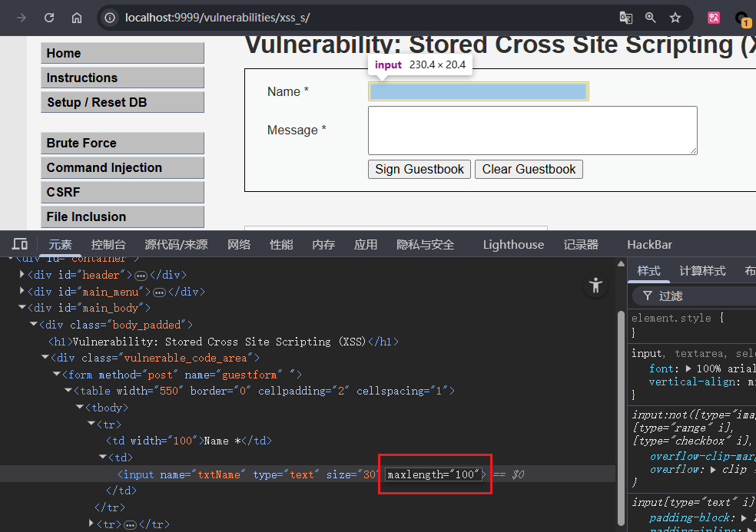The image size is (756, 532).
Task: Open the zoom magnifier icon in address bar
Action: click(x=651, y=18)
